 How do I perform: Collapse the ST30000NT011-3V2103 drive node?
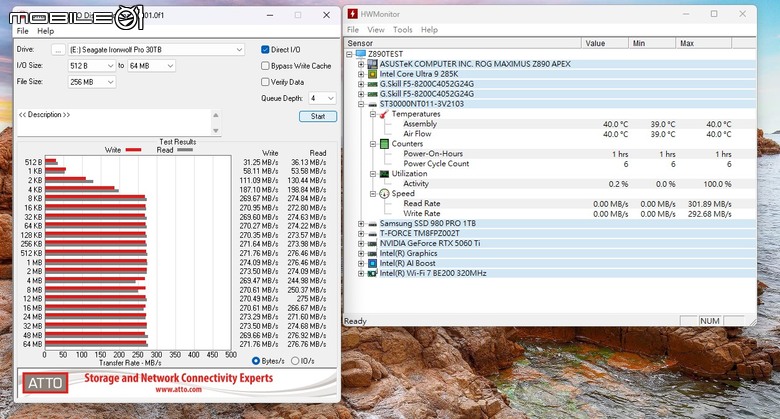click(361, 104)
